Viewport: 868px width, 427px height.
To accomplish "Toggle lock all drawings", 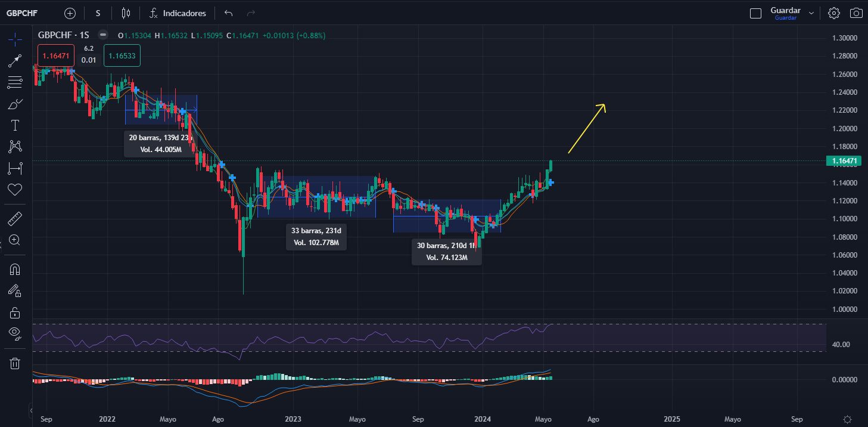I will pos(15,312).
